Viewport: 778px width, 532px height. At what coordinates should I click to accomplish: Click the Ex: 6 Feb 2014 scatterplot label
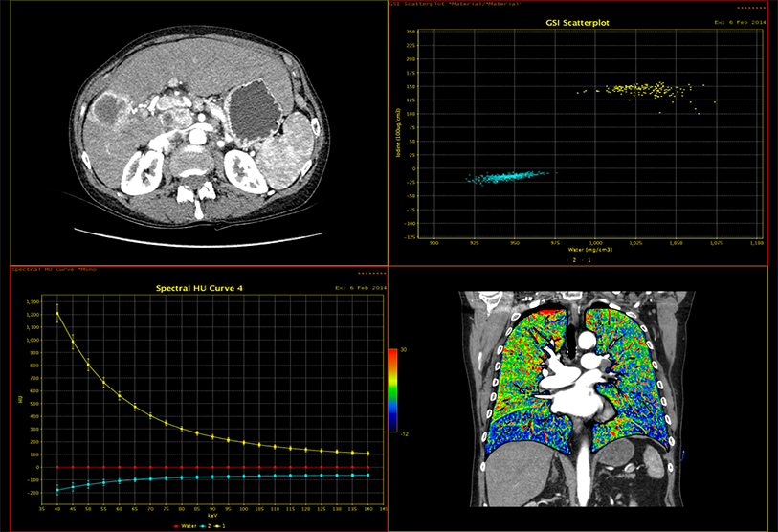coord(740,23)
